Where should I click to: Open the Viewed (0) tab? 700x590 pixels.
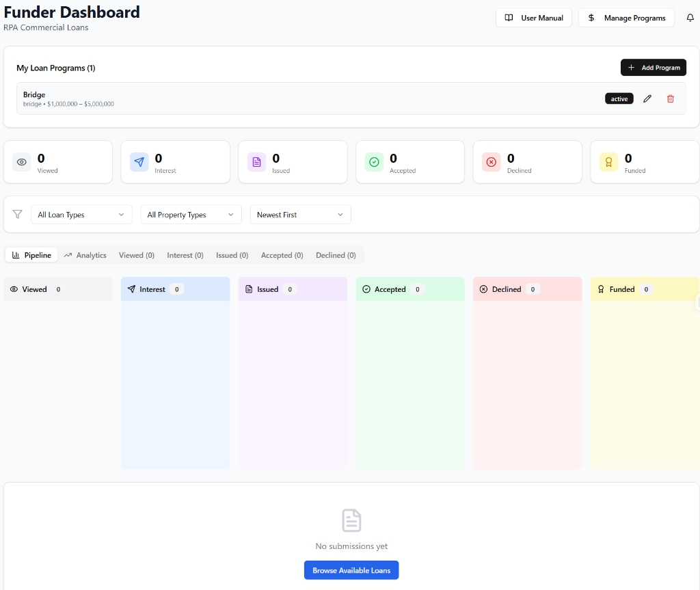point(137,255)
